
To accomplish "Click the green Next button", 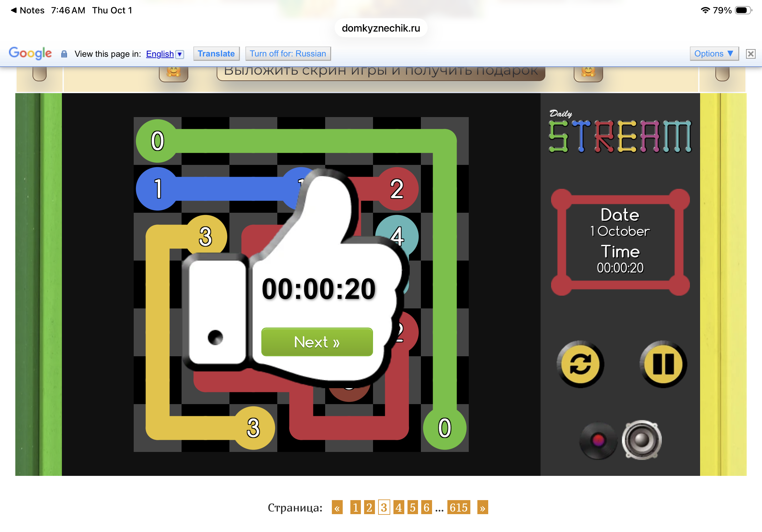I will coord(317,342).
